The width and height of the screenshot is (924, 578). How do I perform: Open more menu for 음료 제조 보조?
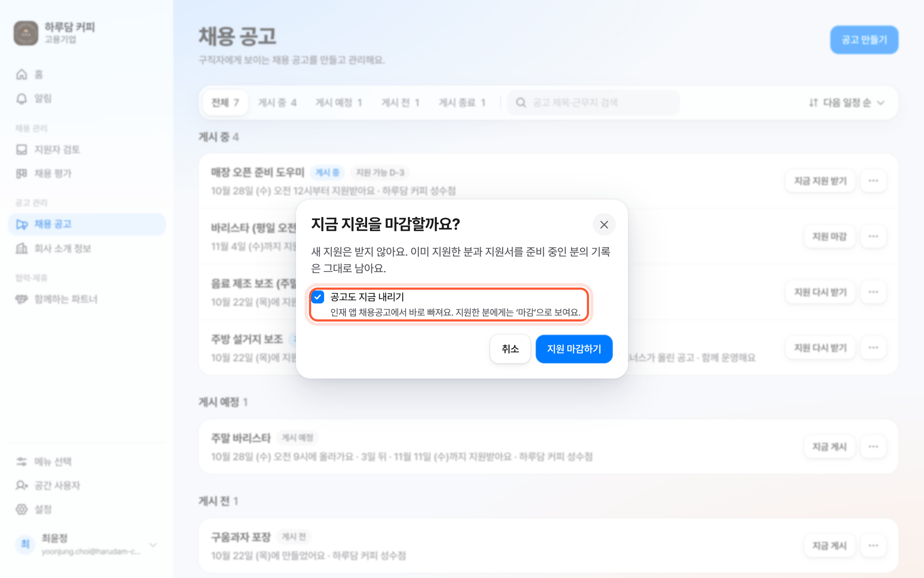tap(873, 292)
